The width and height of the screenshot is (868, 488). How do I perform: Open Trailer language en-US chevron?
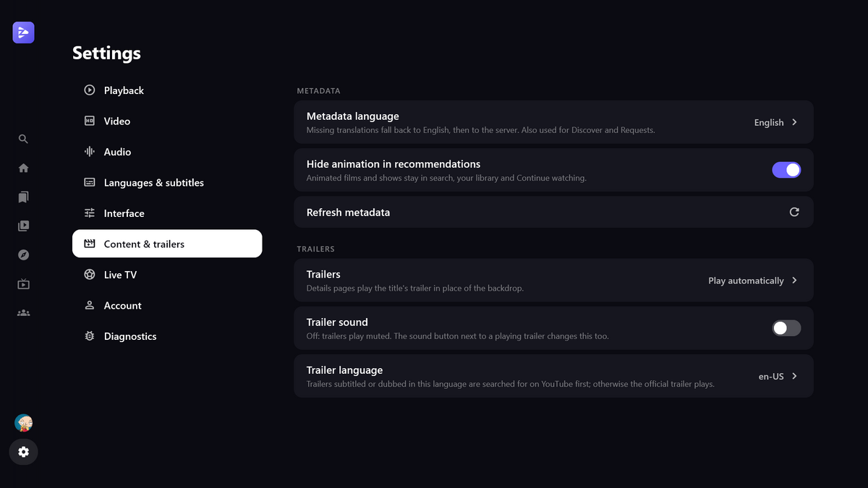pos(794,376)
